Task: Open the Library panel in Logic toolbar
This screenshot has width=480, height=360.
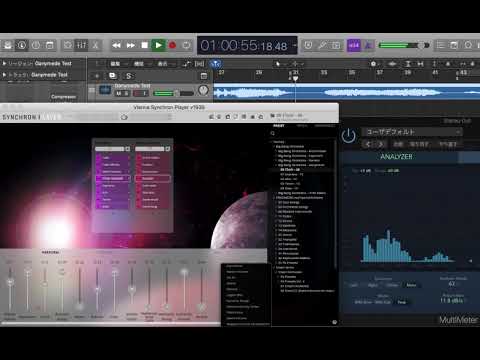Action: (x=7, y=45)
